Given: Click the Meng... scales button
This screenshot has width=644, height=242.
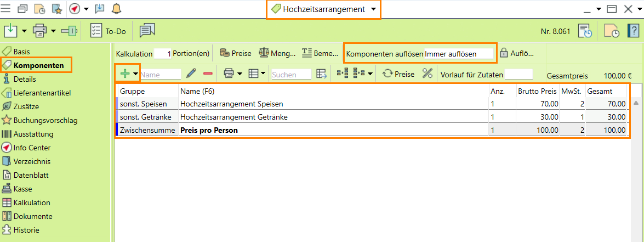Looking at the screenshot, I should (277, 53).
